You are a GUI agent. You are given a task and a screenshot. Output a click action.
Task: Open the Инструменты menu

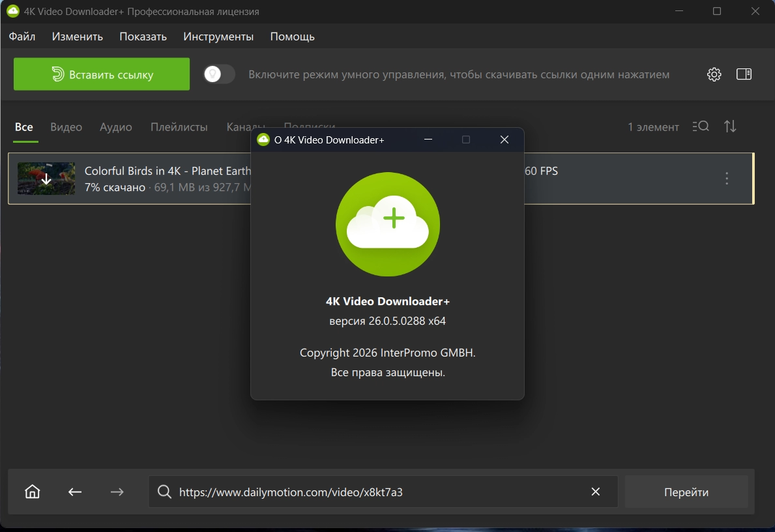click(x=218, y=37)
